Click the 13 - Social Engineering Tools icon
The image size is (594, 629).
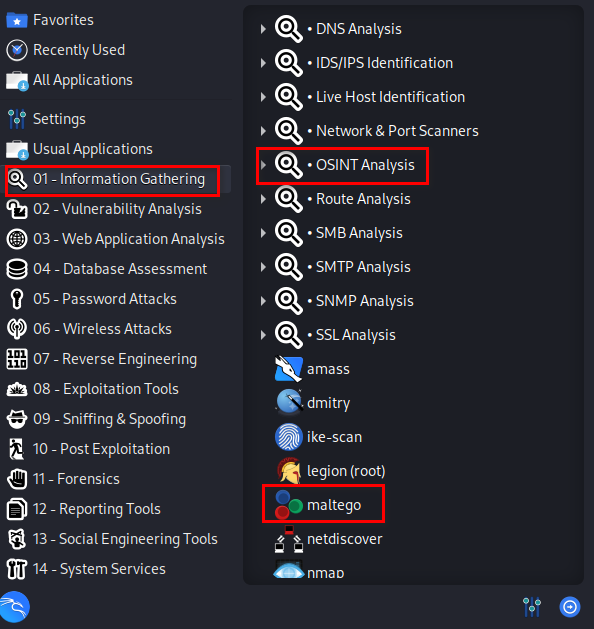[17, 539]
